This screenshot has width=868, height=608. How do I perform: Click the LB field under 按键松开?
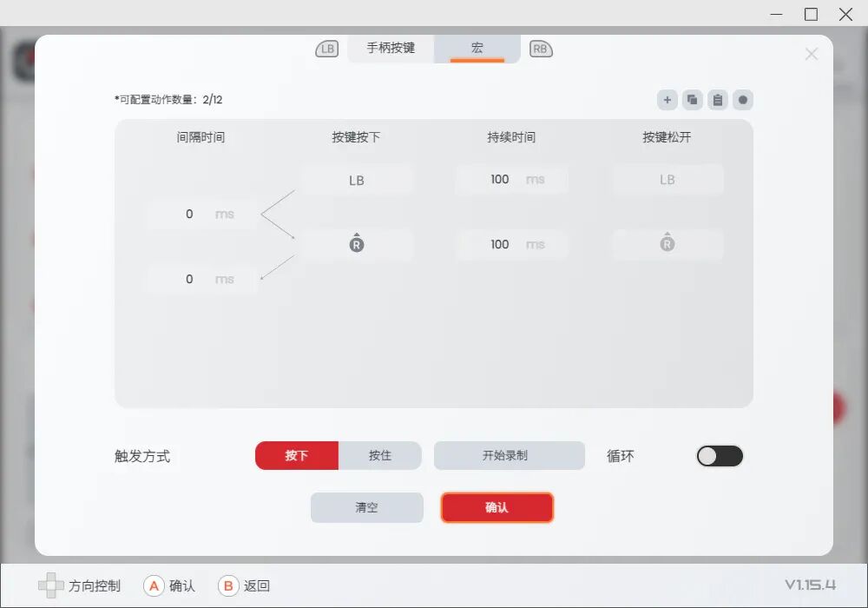pos(667,180)
